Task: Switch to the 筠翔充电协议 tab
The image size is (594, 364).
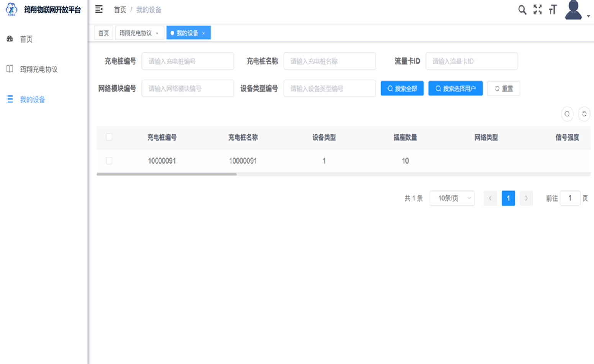Action: 137,33
